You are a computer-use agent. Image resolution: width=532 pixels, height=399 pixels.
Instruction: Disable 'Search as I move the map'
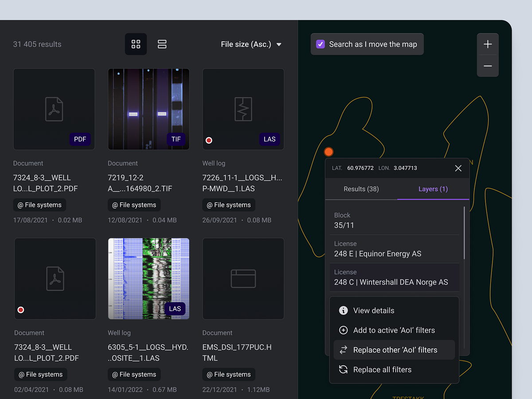point(320,44)
